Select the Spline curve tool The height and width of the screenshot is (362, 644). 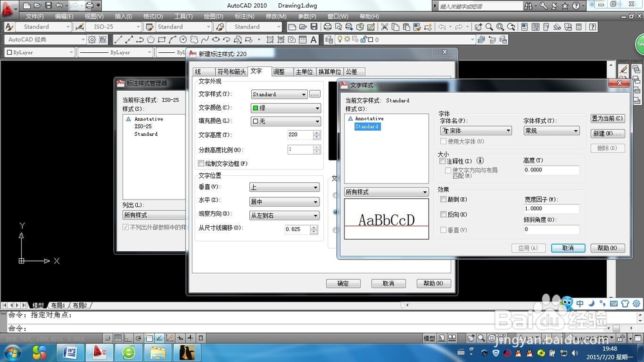[205, 39]
